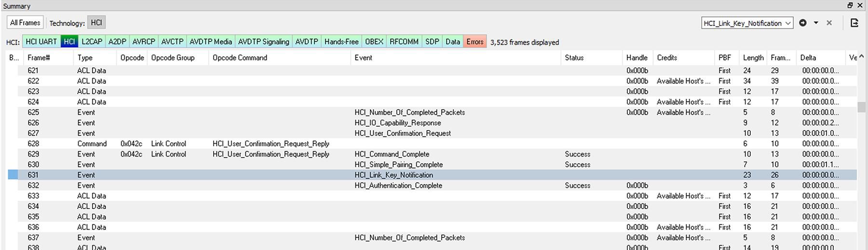868x250 pixels.
Task: Select frame number 636 cell
Action: coord(33,227)
